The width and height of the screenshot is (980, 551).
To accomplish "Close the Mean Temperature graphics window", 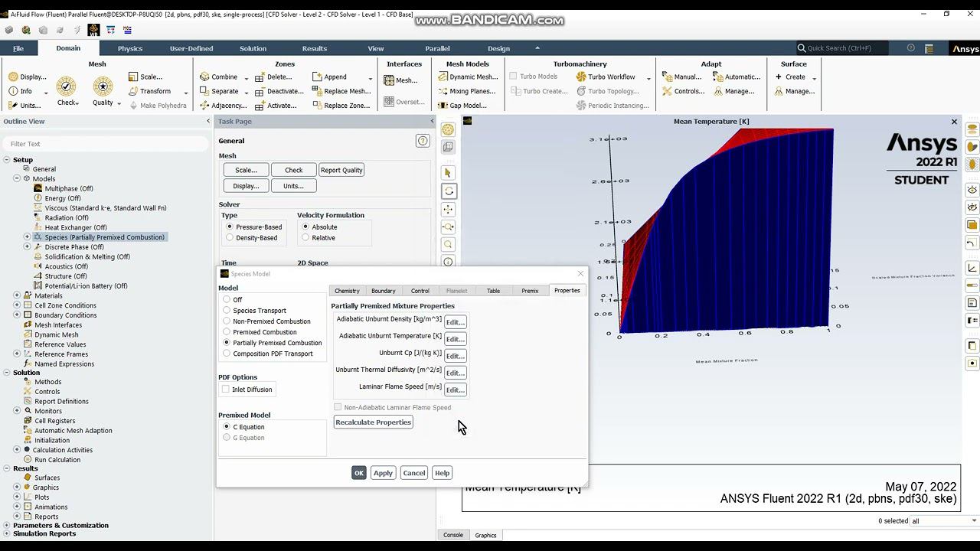I will click(x=954, y=122).
